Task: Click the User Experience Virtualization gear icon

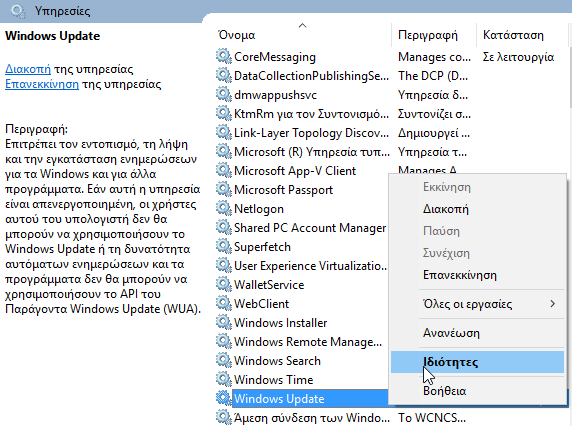Action: click(224, 266)
